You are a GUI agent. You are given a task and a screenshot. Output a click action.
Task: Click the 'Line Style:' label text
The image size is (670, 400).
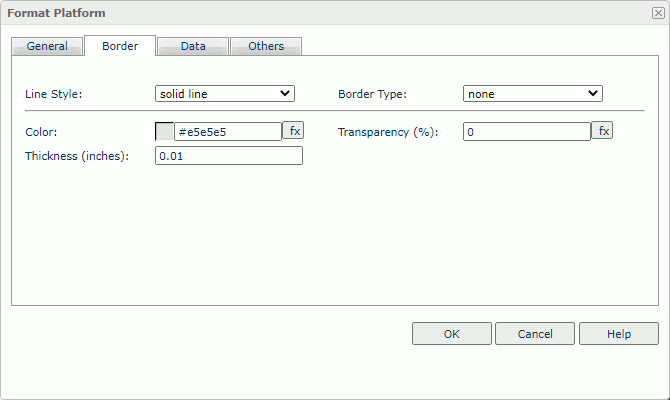53,94
